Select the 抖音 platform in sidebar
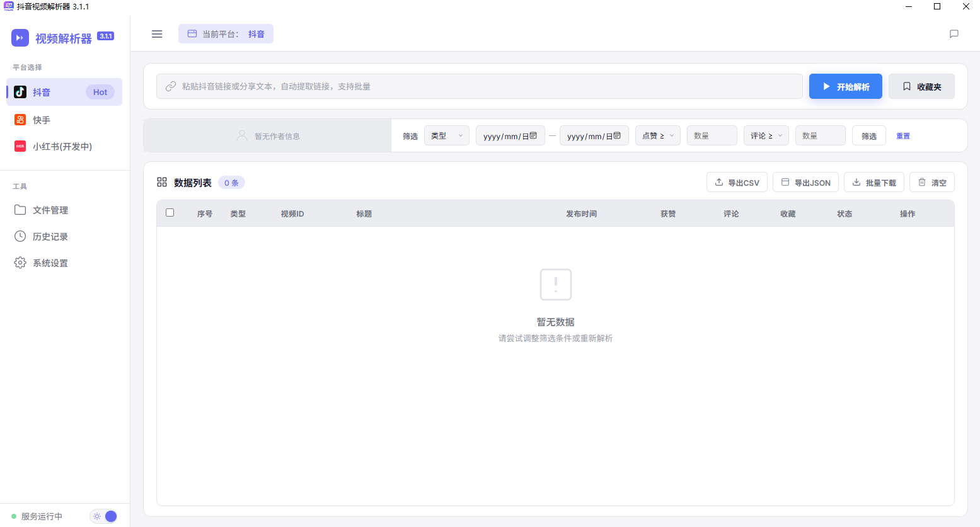The width and height of the screenshot is (980, 527). [64, 92]
